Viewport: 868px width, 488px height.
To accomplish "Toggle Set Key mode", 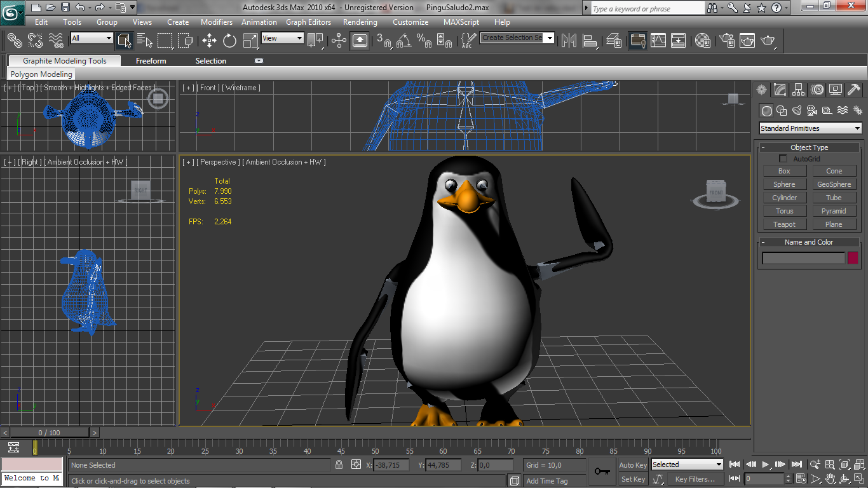I will pyautogui.click(x=633, y=479).
